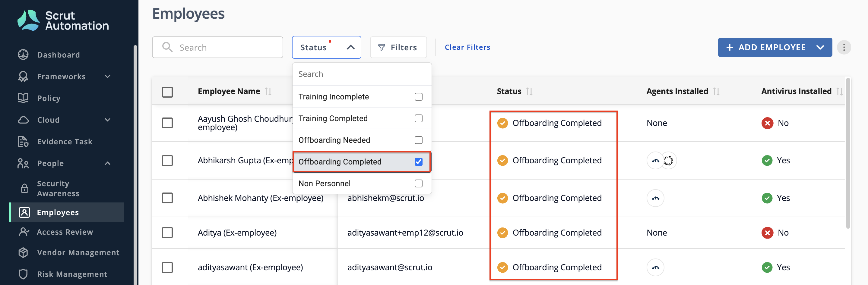Check the Training Completed checkbox
868x285 pixels.
click(x=418, y=118)
